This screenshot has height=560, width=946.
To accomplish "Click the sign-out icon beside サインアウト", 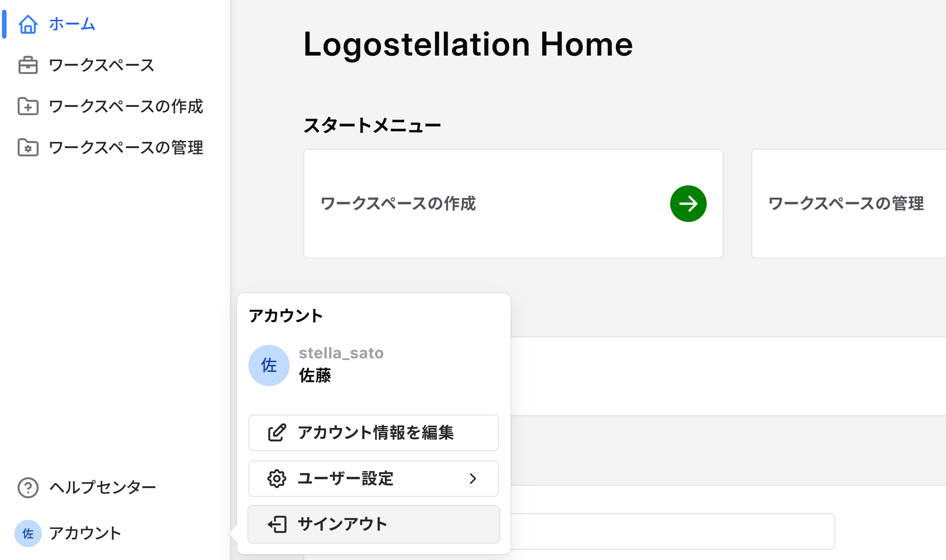I will click(277, 524).
